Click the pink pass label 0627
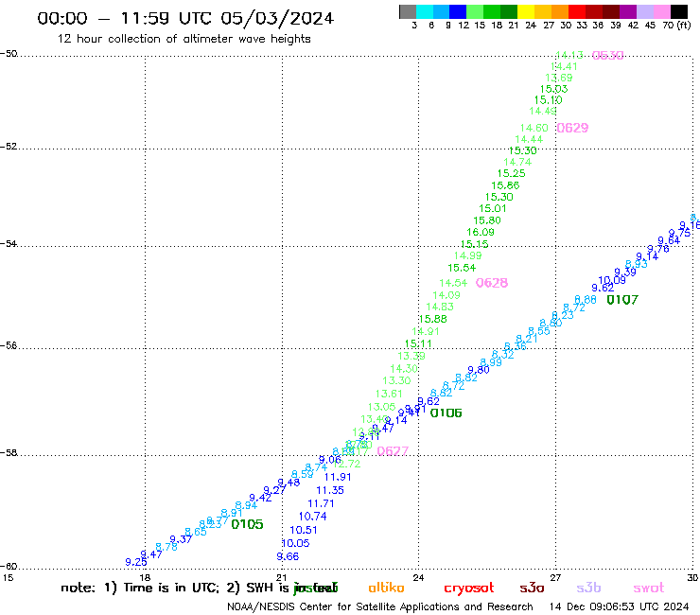Viewport: 700px width, 615px height. coord(393,451)
